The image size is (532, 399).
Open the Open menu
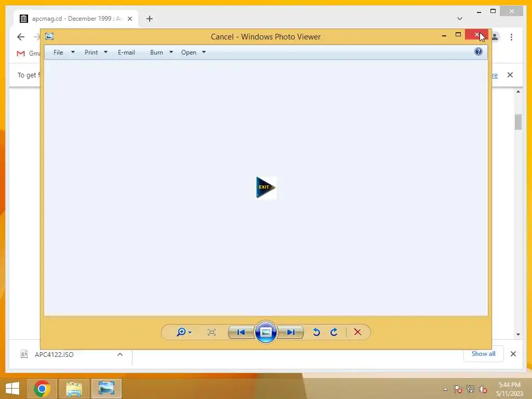(x=189, y=52)
